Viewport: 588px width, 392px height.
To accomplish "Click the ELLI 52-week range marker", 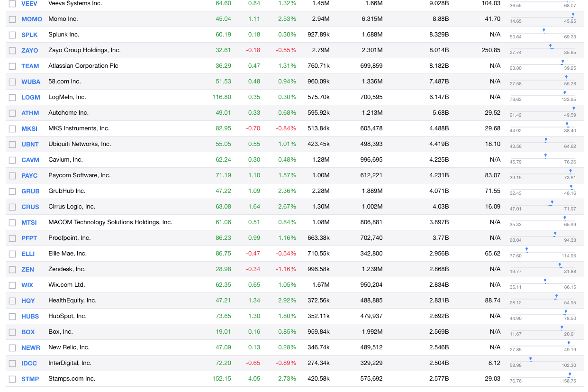I will (526, 249).
